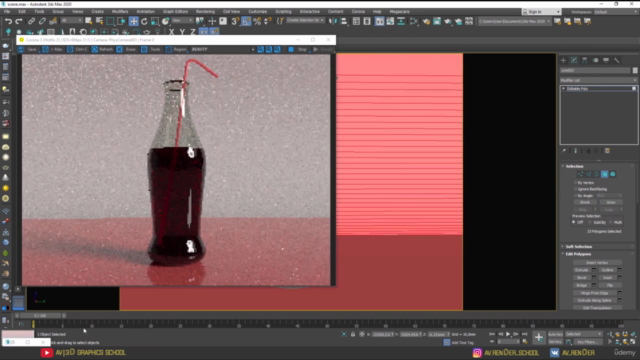This screenshot has width=640, height=360.
Task: Open the Corona menu
Action: coord(358,12)
